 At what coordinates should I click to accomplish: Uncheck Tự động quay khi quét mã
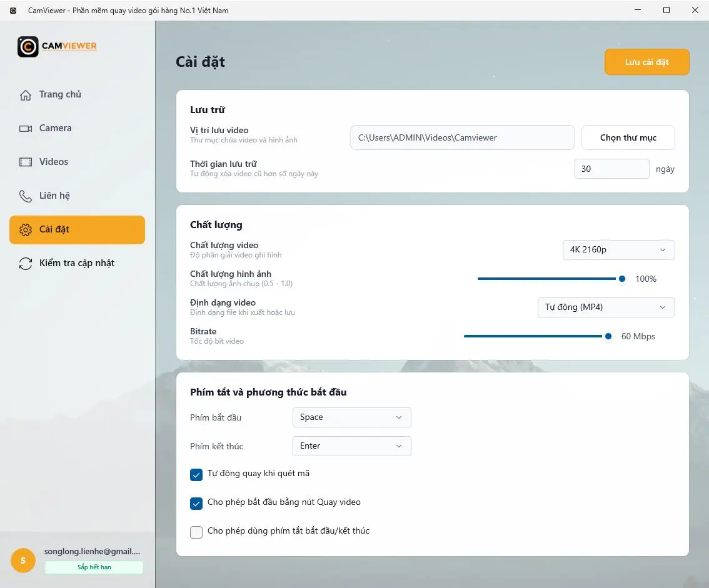pos(196,474)
